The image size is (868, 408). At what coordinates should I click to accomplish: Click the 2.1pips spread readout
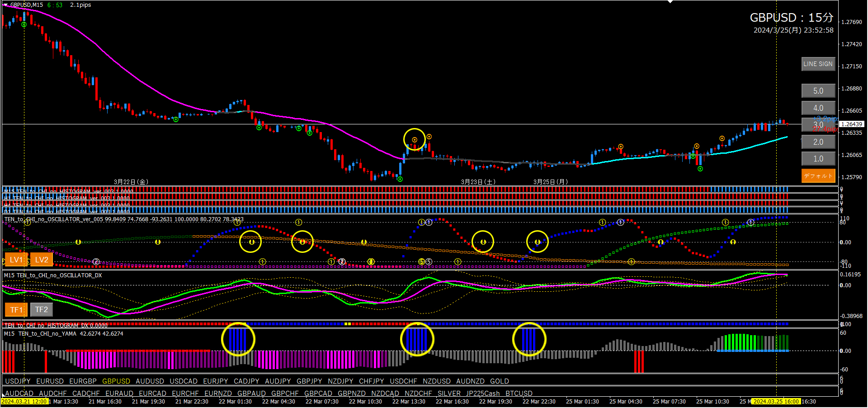pyautogui.click(x=80, y=5)
